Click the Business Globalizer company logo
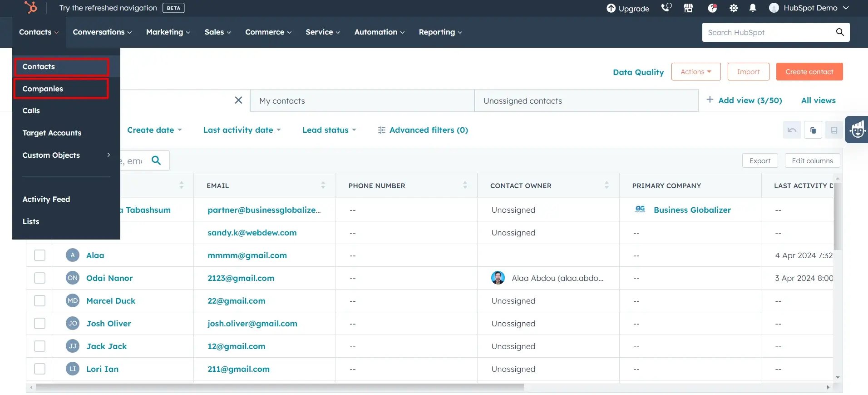This screenshot has height=395, width=868. coord(640,209)
